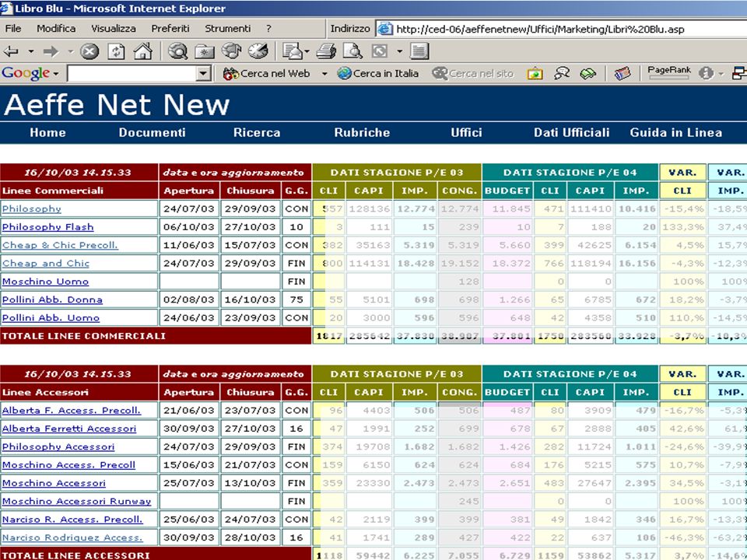Screen dimensions: 747x560
Task: Click the Mail envelope icon
Action: click(x=292, y=51)
